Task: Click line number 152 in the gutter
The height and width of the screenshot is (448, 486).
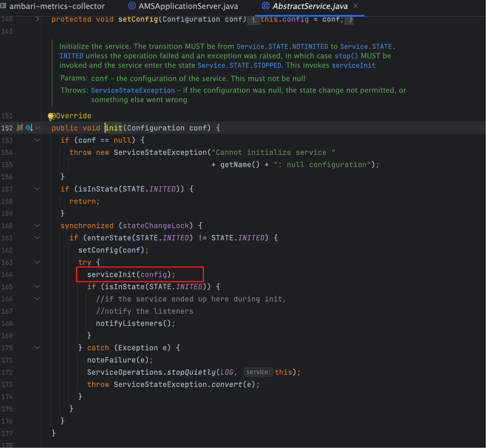Action: (x=7, y=128)
